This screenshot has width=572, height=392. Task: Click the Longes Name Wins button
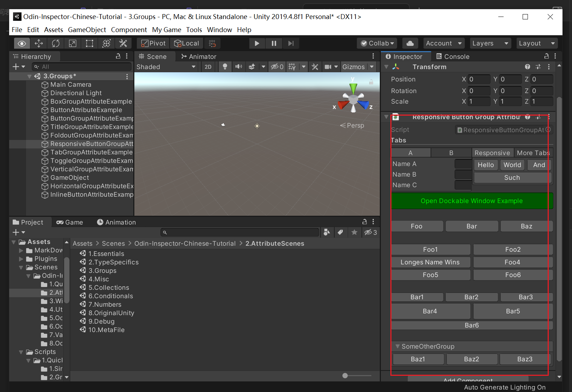click(430, 262)
